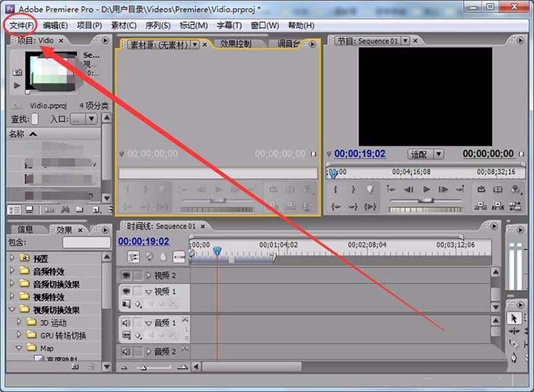Open the 字幕(T) menu
The width and height of the screenshot is (534, 392).
(229, 26)
